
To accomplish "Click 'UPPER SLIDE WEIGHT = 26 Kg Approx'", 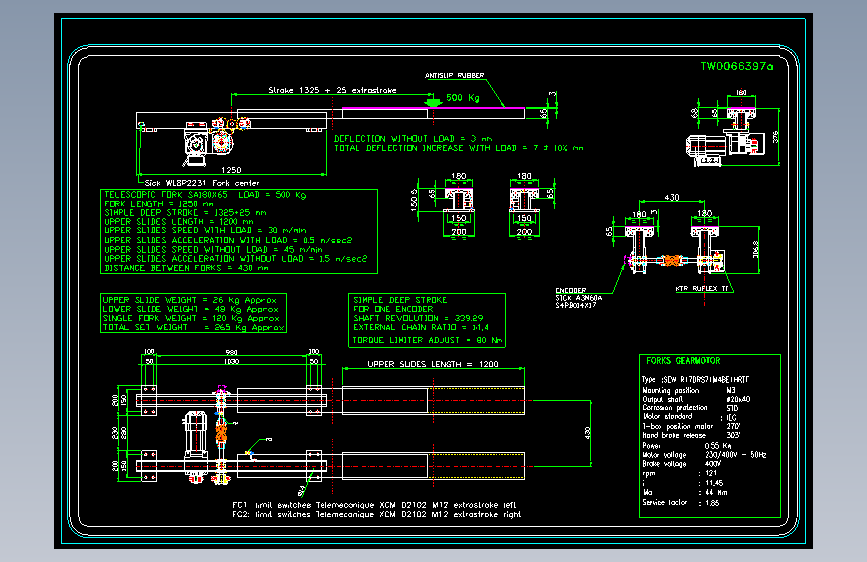I will click(x=190, y=300).
